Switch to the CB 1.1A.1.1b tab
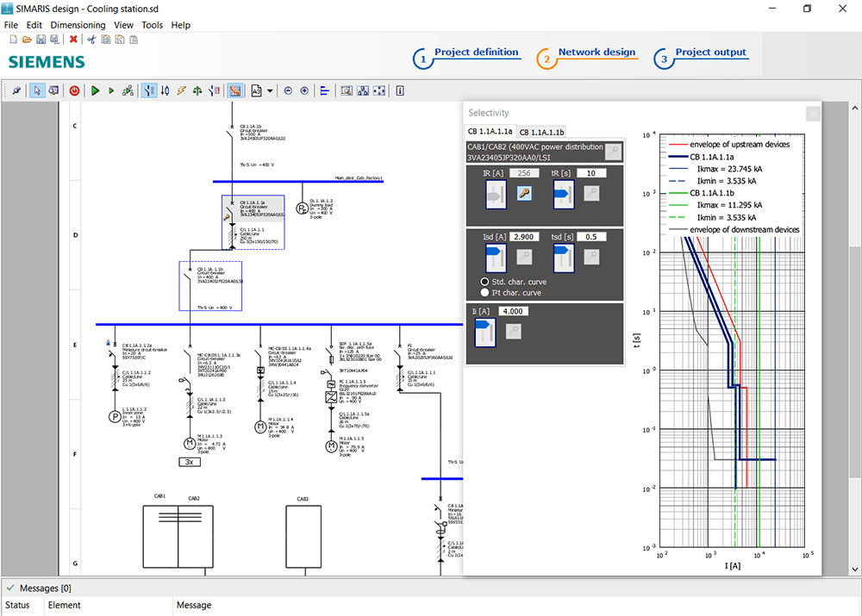The width and height of the screenshot is (862, 616). pyautogui.click(x=541, y=132)
